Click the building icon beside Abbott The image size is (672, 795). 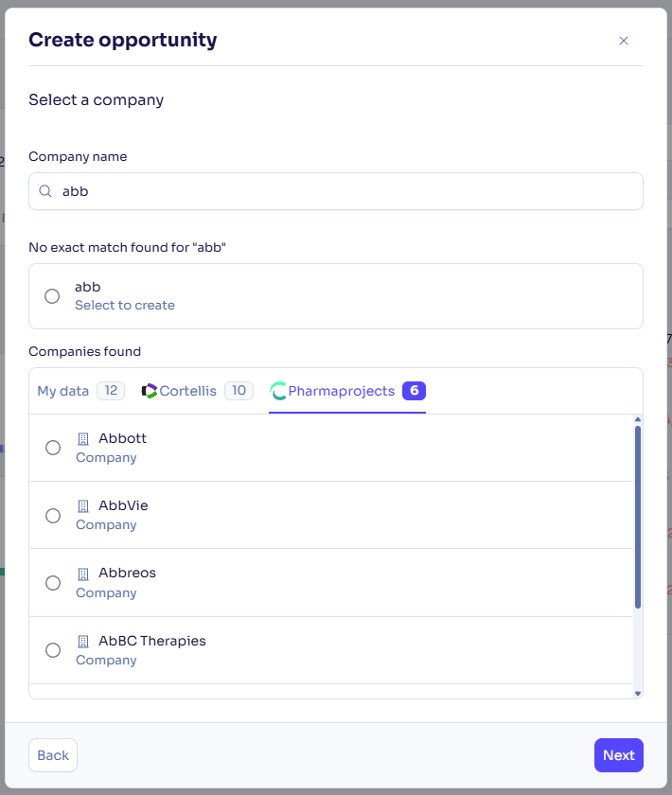pos(83,439)
